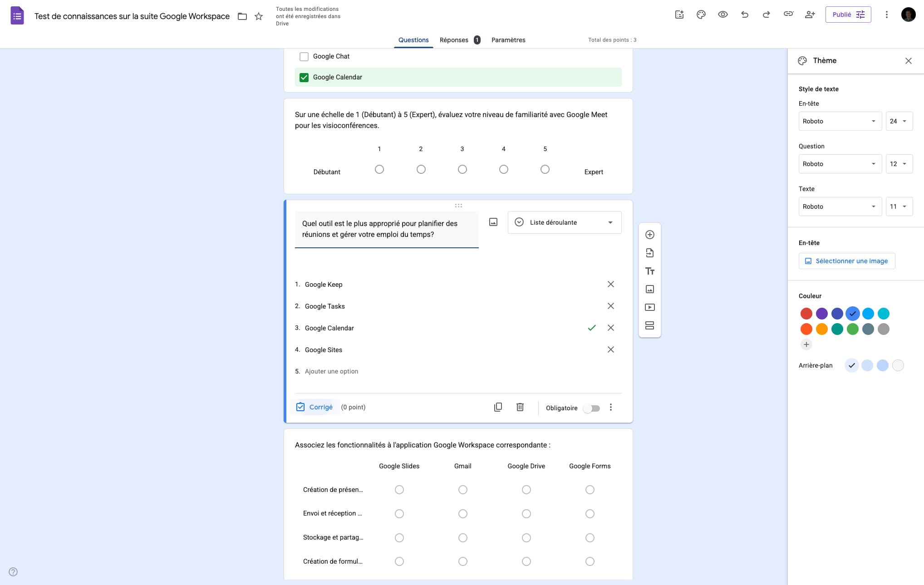The height and width of the screenshot is (585, 924).
Task: Select Google Drive for Stockage et partag… row
Action: pos(526,538)
